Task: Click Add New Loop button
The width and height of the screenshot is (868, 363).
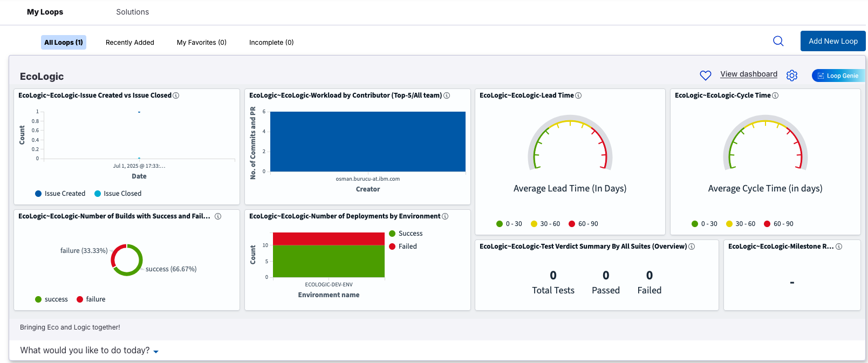Action: (833, 41)
